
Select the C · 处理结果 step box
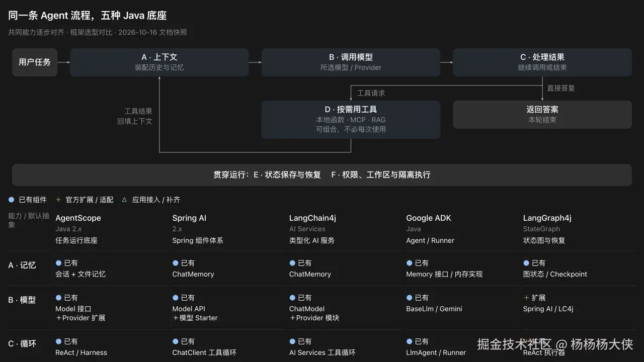[542, 62]
